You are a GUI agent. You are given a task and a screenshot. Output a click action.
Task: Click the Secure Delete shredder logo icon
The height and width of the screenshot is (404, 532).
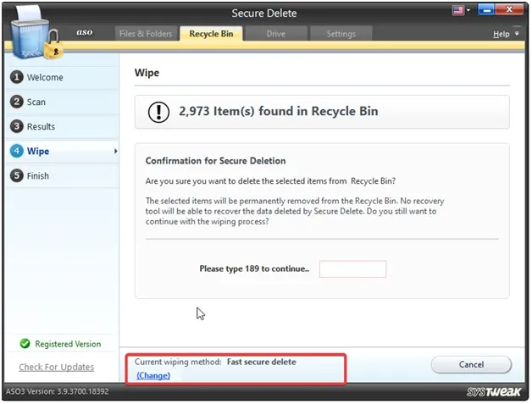[36, 33]
